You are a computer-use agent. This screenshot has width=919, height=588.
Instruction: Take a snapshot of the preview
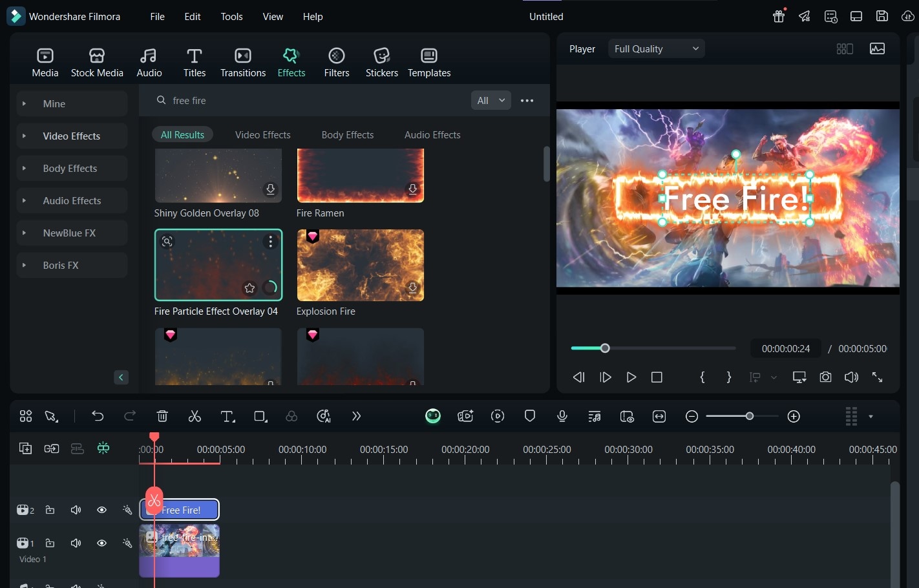tap(825, 377)
